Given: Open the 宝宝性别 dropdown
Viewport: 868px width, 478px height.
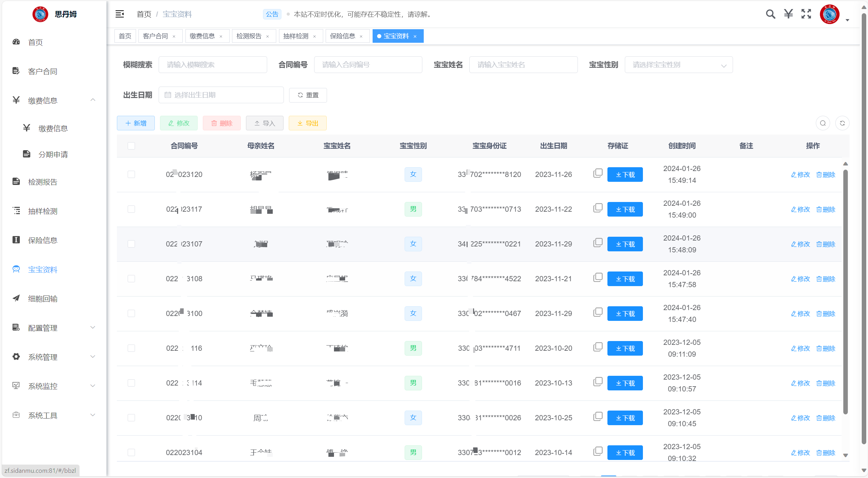Looking at the screenshot, I should pyautogui.click(x=679, y=65).
